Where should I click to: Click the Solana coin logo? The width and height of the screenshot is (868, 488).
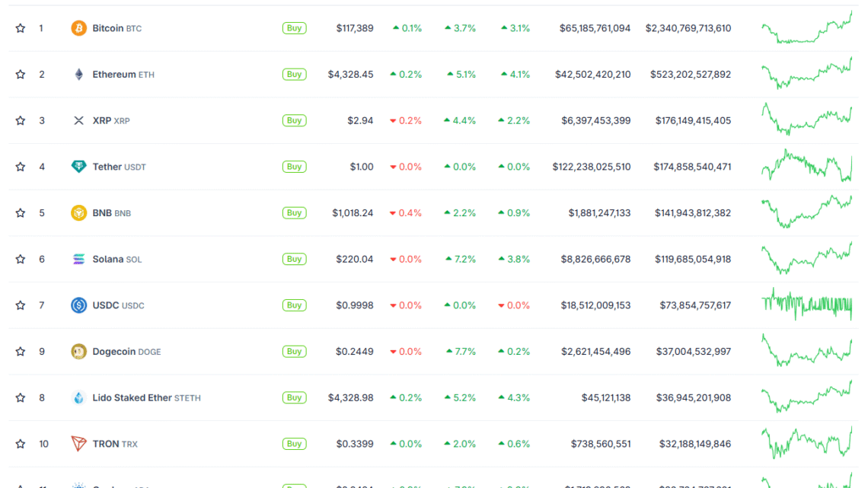point(78,259)
